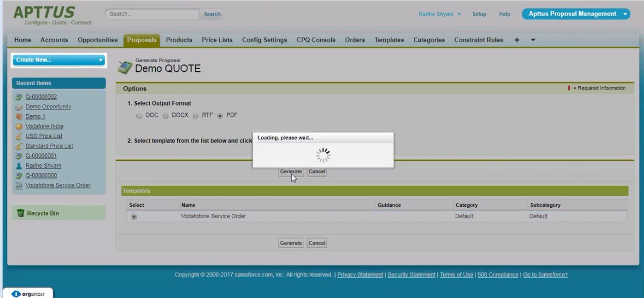Click the lower Generate button
644x298 pixels.
291,243
